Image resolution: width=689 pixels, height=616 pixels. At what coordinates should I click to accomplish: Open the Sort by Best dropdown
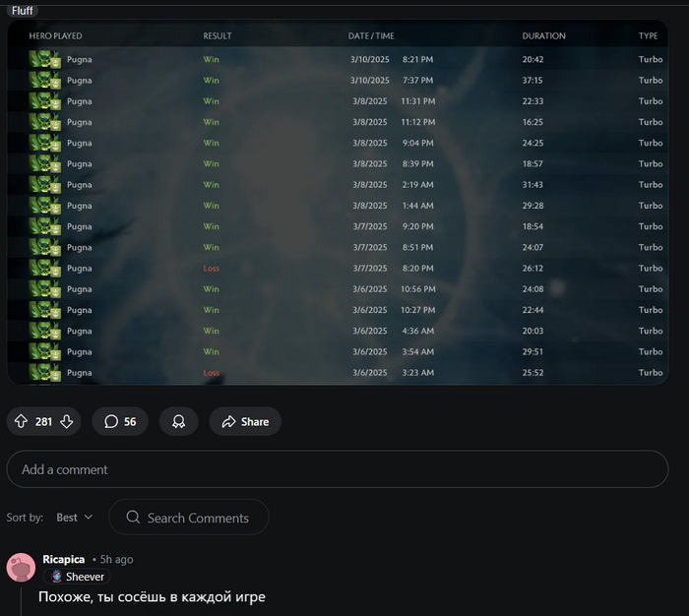[74, 518]
